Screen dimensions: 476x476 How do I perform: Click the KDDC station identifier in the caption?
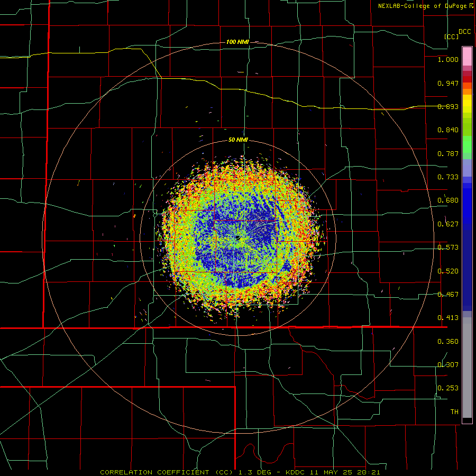click(x=296, y=472)
